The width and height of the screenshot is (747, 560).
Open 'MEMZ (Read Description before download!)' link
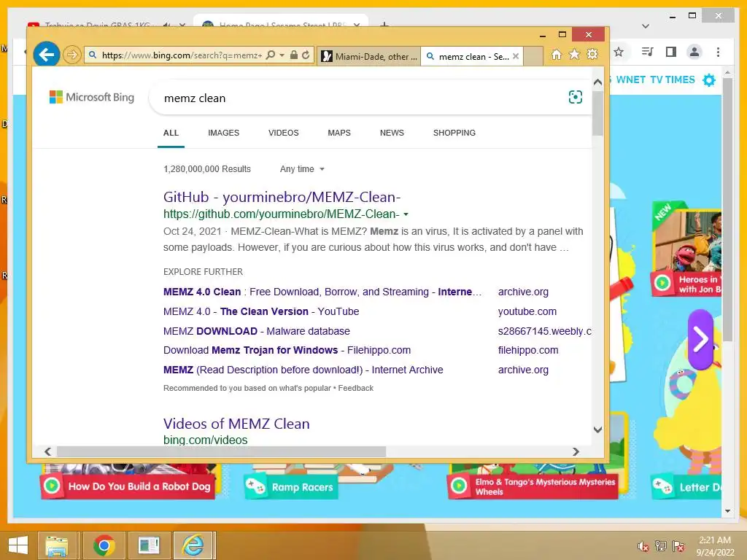coord(303,370)
